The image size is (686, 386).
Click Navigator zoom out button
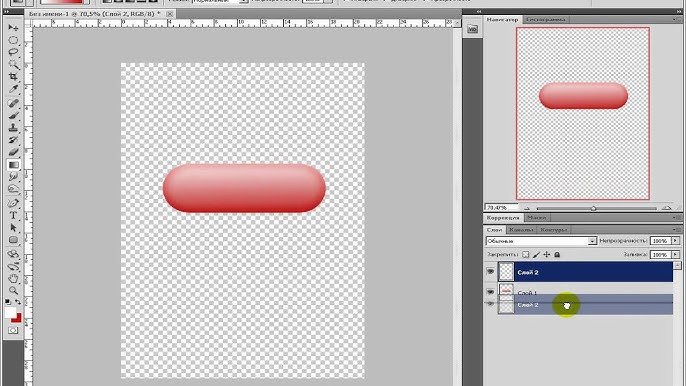527,208
